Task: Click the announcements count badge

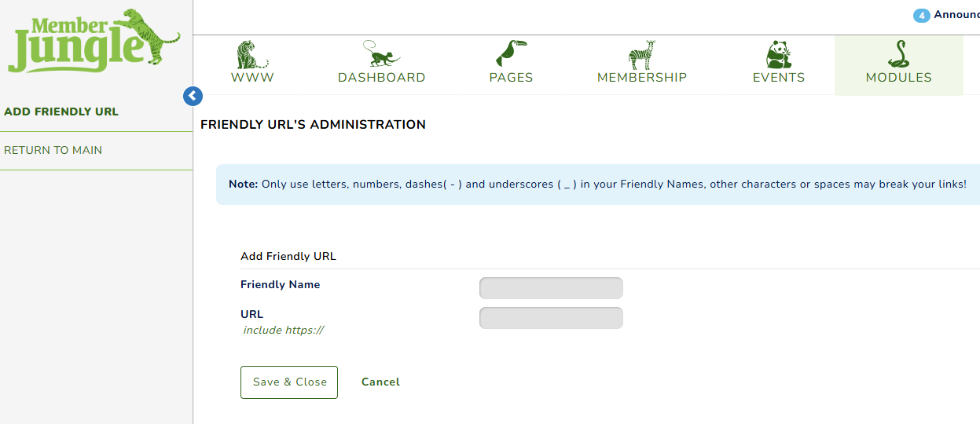Action: click(x=921, y=16)
